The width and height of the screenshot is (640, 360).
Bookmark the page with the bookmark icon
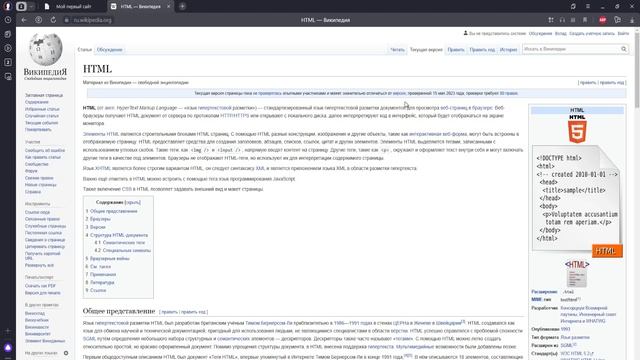pos(585,20)
